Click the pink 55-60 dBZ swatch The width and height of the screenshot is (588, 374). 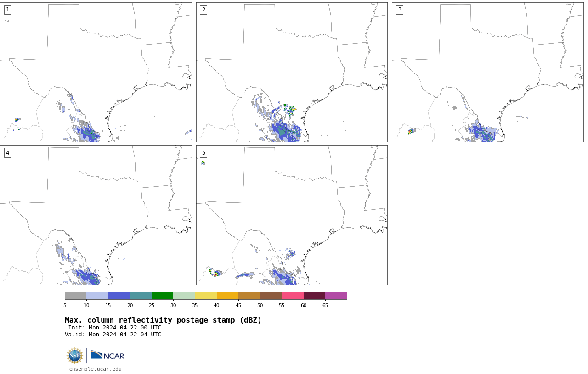tap(293, 296)
